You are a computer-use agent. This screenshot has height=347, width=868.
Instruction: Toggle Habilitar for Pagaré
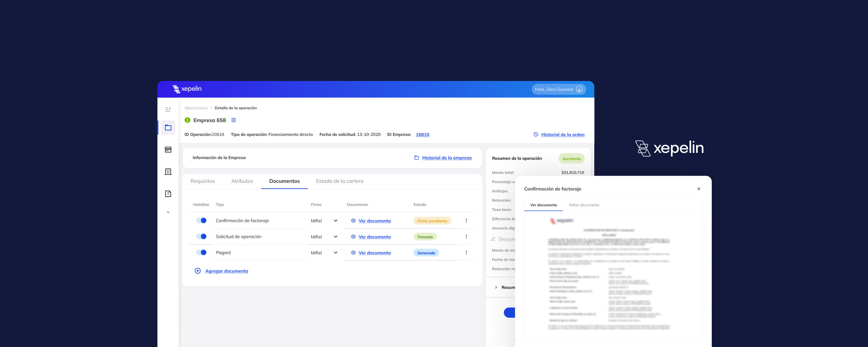(201, 252)
